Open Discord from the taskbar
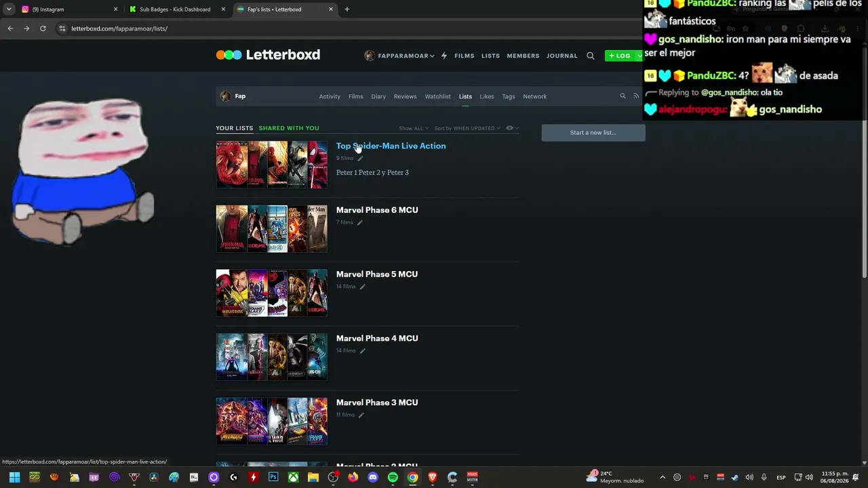The height and width of the screenshot is (488, 868). click(x=372, y=477)
